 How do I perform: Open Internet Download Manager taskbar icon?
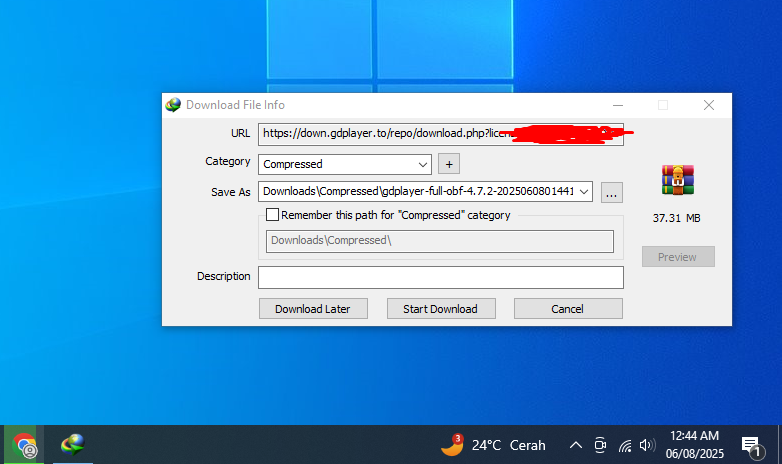pos(73,444)
